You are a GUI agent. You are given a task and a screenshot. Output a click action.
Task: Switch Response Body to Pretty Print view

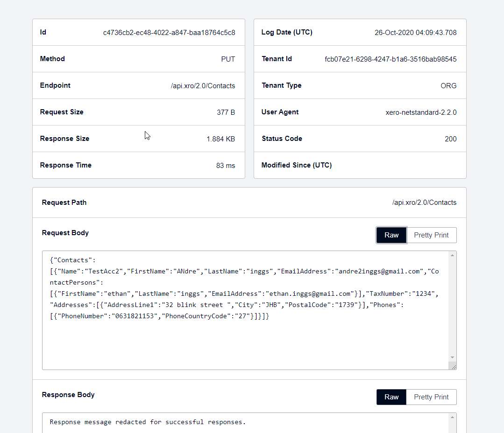click(431, 397)
